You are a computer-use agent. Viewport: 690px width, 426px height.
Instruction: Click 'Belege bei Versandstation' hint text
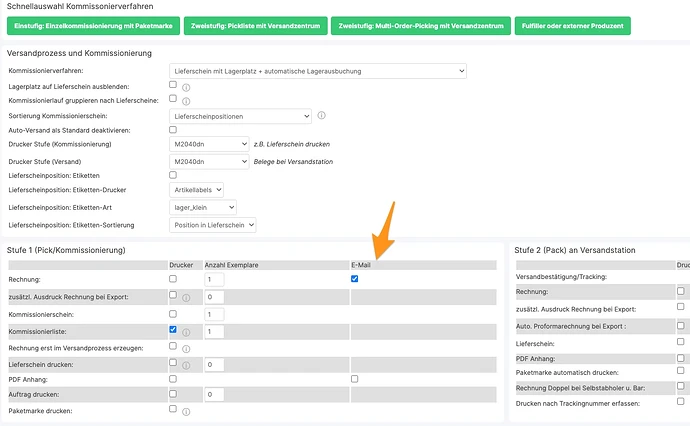coord(293,162)
